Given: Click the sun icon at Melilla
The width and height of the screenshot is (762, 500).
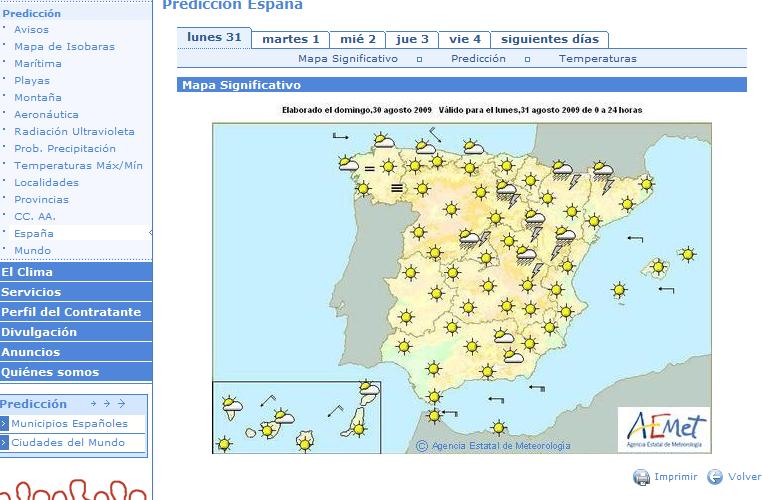Looking at the screenshot, I should (498, 428).
